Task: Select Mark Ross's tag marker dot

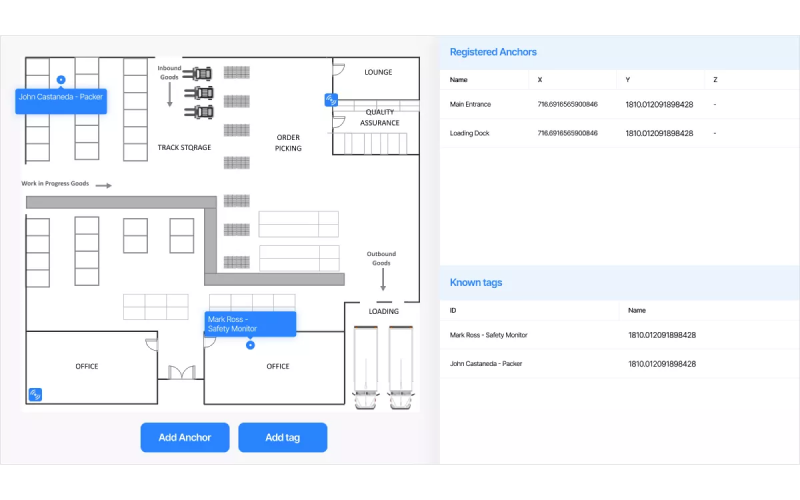Action: tap(250, 345)
